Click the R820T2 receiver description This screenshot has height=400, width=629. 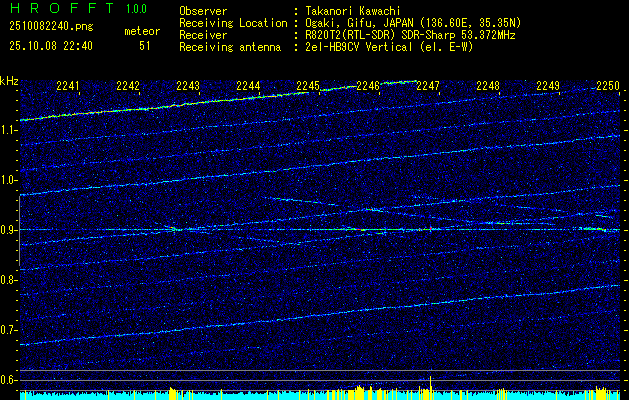[410, 35]
